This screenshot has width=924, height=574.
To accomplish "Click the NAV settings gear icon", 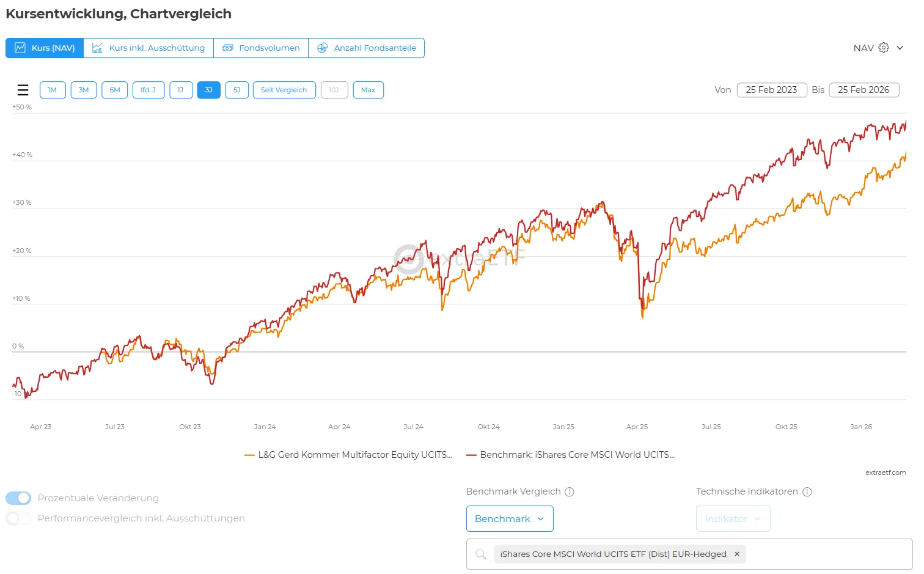I will click(x=884, y=48).
